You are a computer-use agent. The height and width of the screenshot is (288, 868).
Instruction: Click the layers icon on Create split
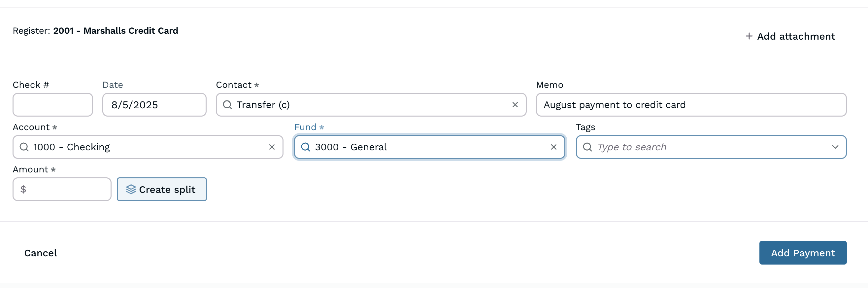[131, 190]
